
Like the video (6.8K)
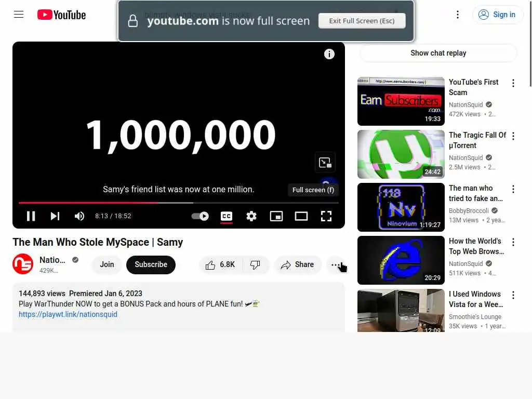click(220, 264)
